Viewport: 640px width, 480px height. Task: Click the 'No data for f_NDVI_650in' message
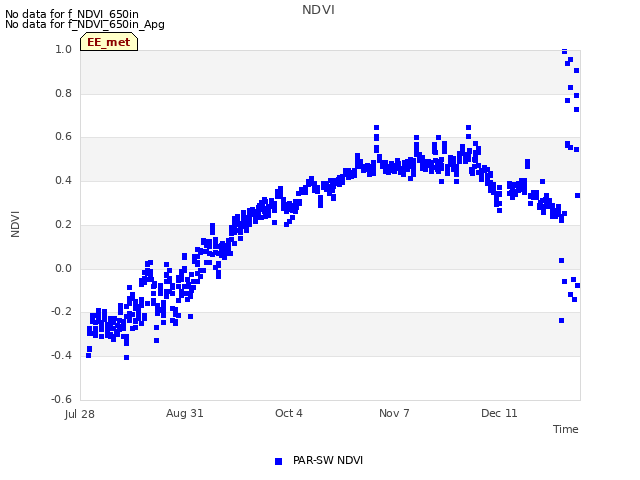pyautogui.click(x=72, y=14)
